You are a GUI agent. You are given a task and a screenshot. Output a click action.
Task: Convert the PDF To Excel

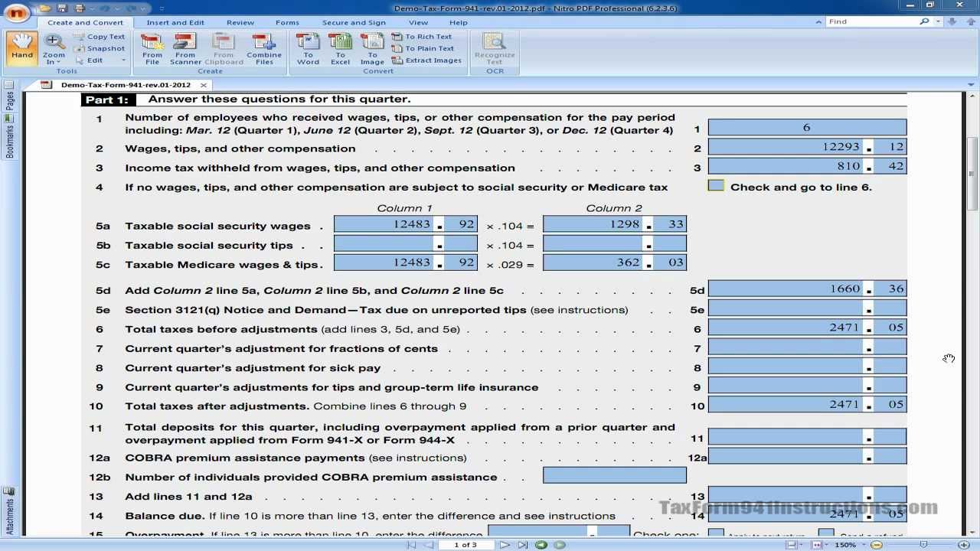(x=341, y=49)
